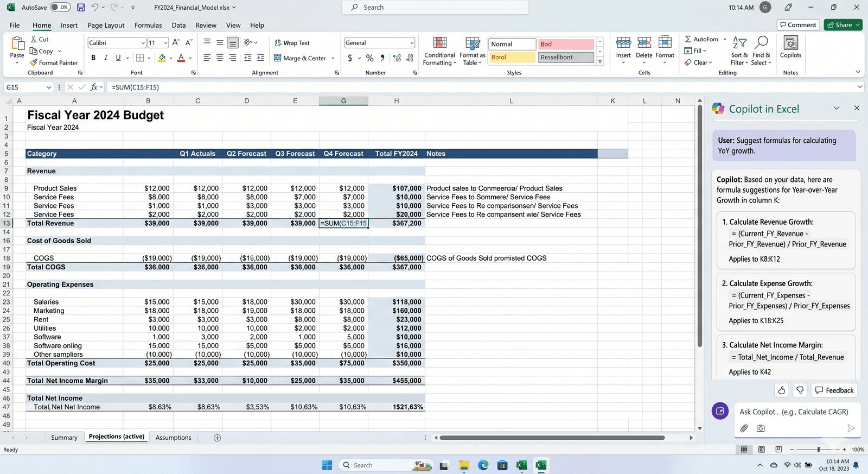868x474 pixels.
Task: Click the attach paperclip icon in Copilot
Action: [x=744, y=428]
